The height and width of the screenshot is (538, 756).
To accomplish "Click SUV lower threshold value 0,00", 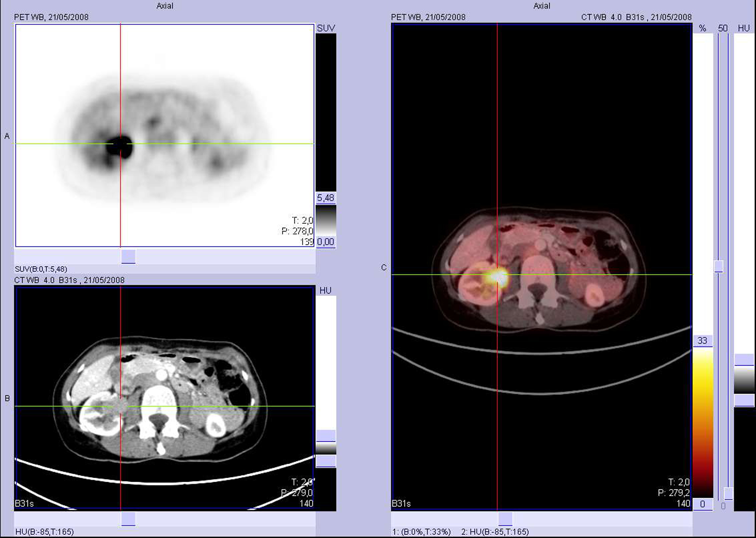I will point(326,242).
